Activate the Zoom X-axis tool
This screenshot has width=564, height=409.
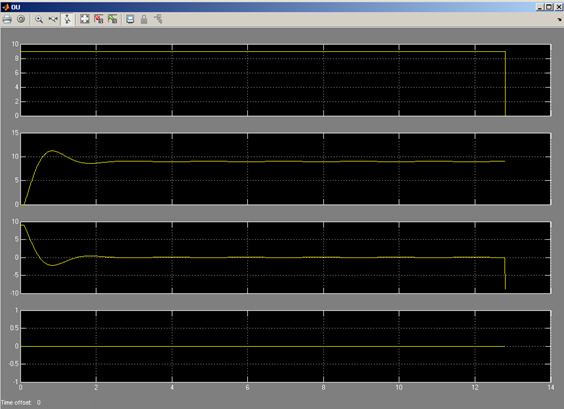[53, 19]
